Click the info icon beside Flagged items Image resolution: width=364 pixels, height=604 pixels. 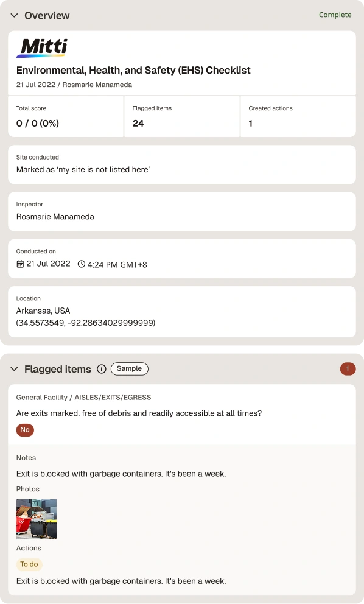point(101,369)
